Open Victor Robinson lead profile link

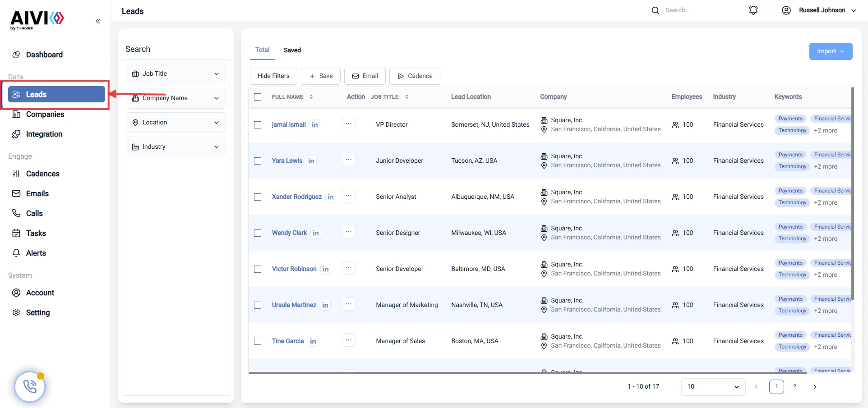click(x=294, y=269)
